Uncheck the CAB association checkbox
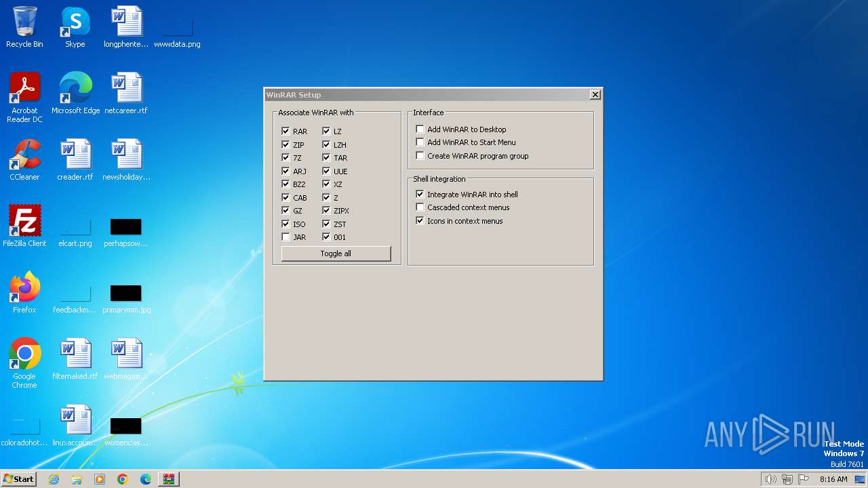Screen dimensions: 868x488 click(285, 197)
